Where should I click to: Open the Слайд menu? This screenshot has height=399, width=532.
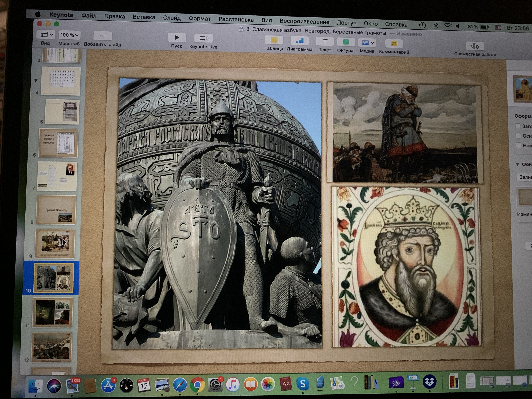(x=172, y=18)
